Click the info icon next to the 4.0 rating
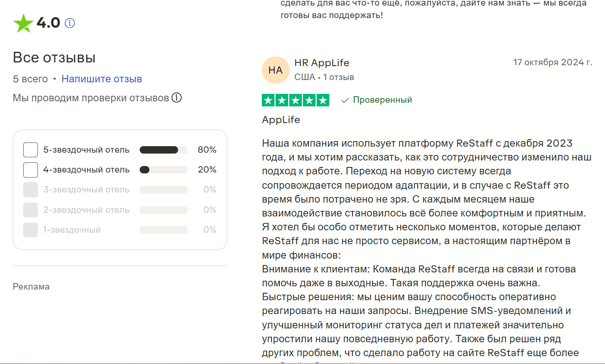Image resolution: width=605 pixels, height=364 pixels. coord(69,22)
